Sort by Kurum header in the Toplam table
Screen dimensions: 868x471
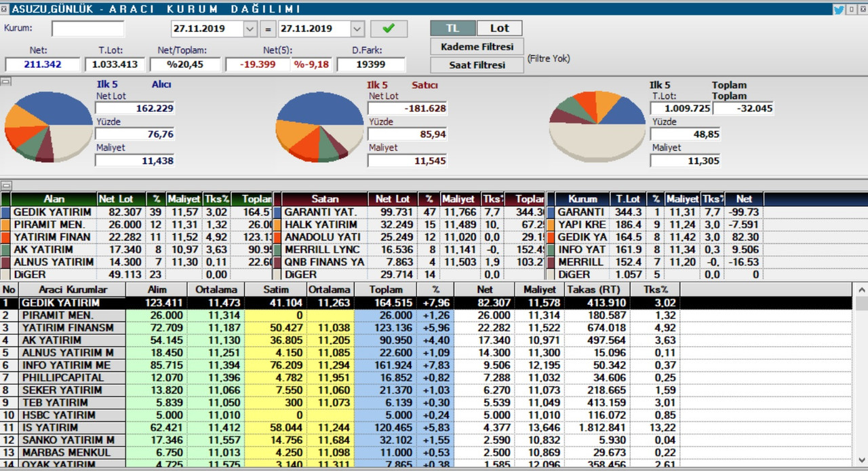583,199
